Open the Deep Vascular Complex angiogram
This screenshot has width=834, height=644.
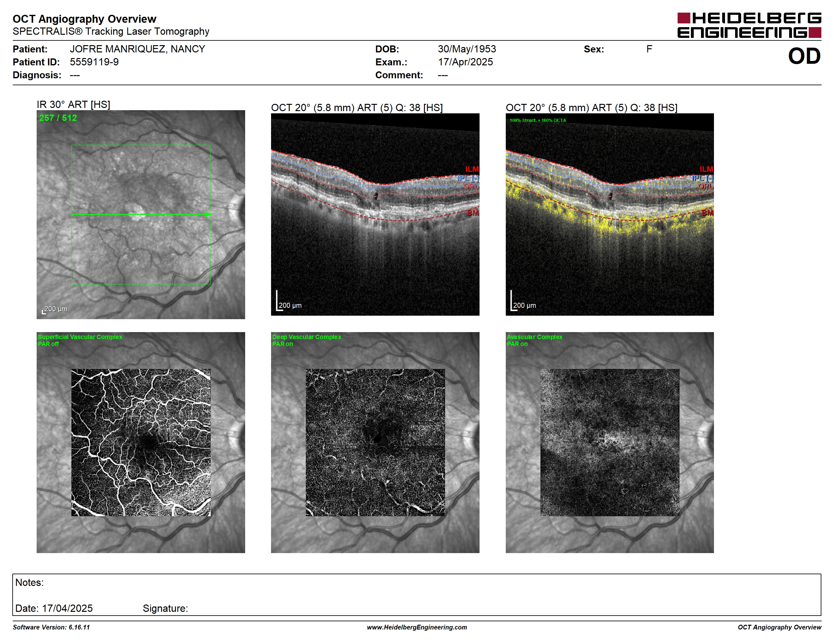tap(375, 443)
